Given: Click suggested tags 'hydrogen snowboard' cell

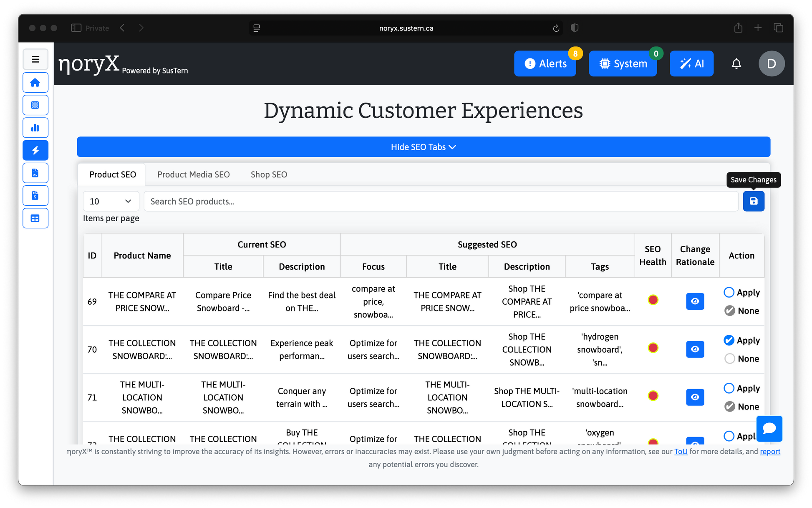Looking at the screenshot, I should click(x=600, y=349).
